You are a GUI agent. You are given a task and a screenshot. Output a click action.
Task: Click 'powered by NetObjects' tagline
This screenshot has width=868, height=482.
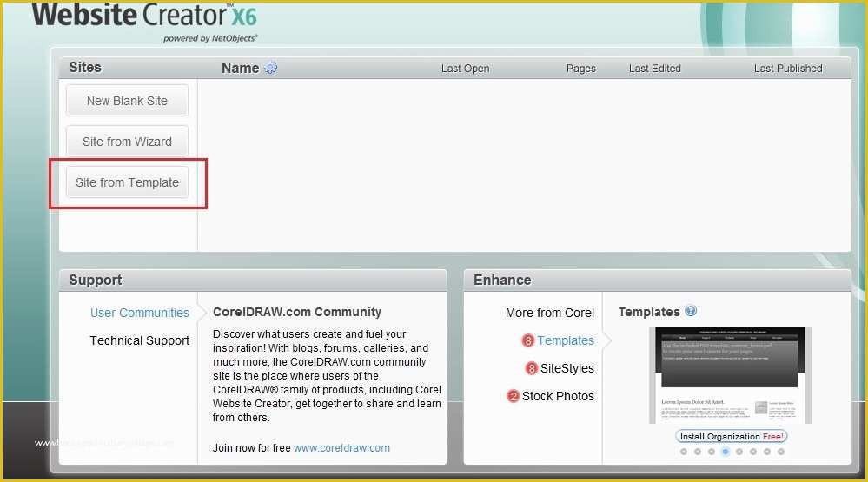(210, 38)
